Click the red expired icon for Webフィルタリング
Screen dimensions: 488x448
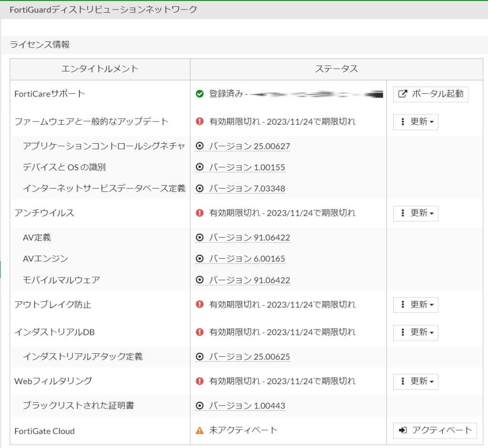click(x=199, y=381)
